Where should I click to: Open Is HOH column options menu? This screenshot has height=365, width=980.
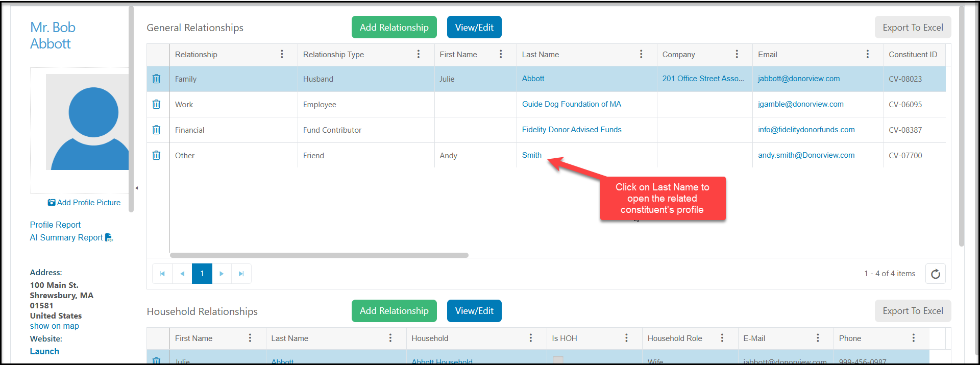(x=626, y=338)
